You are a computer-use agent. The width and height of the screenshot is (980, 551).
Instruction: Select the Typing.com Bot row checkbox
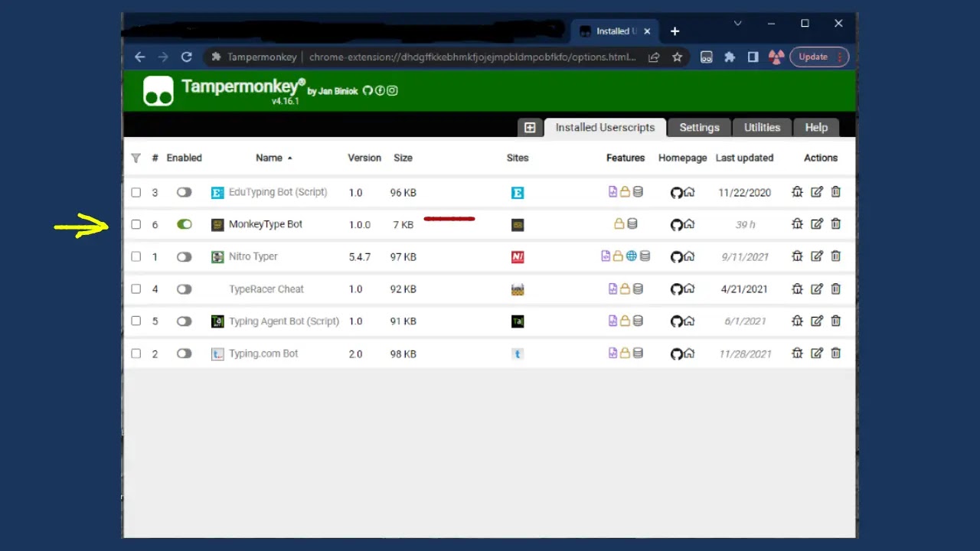(x=136, y=353)
